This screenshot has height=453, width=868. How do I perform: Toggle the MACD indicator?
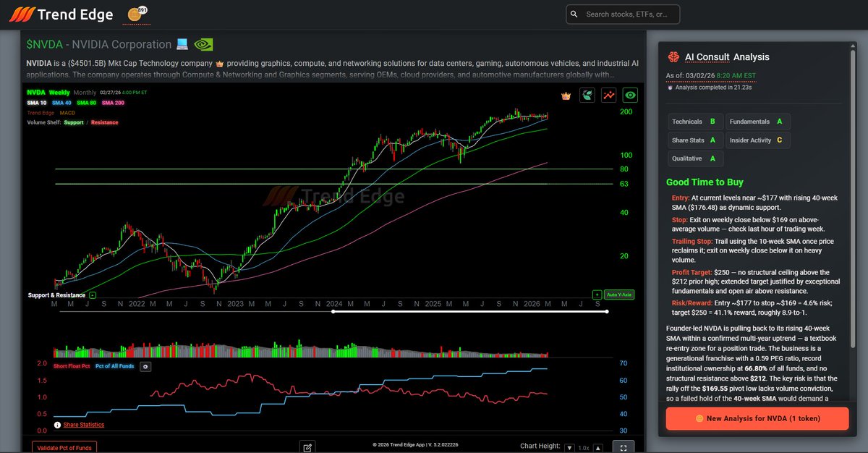coord(67,113)
